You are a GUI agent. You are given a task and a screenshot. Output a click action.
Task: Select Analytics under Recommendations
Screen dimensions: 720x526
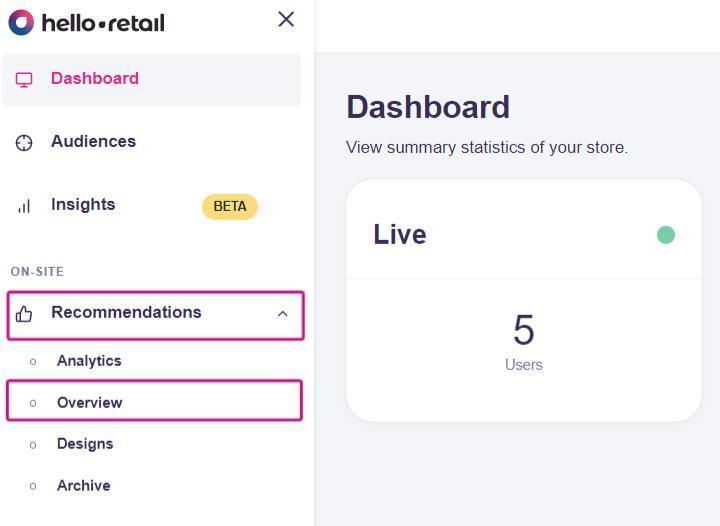point(89,361)
